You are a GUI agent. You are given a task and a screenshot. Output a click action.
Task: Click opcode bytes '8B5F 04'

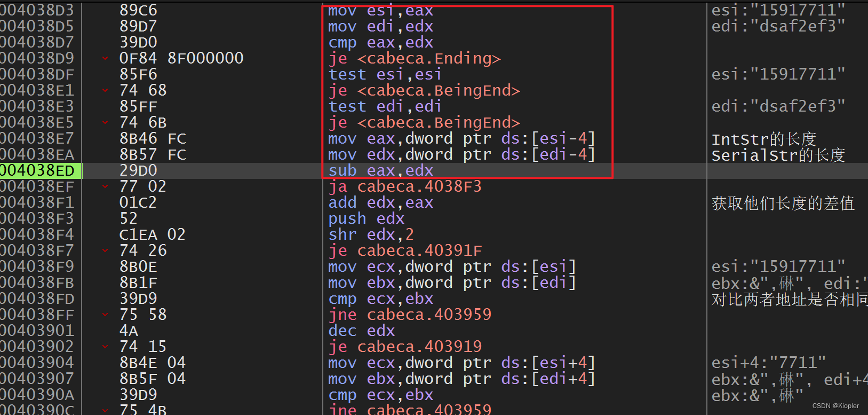point(153,379)
